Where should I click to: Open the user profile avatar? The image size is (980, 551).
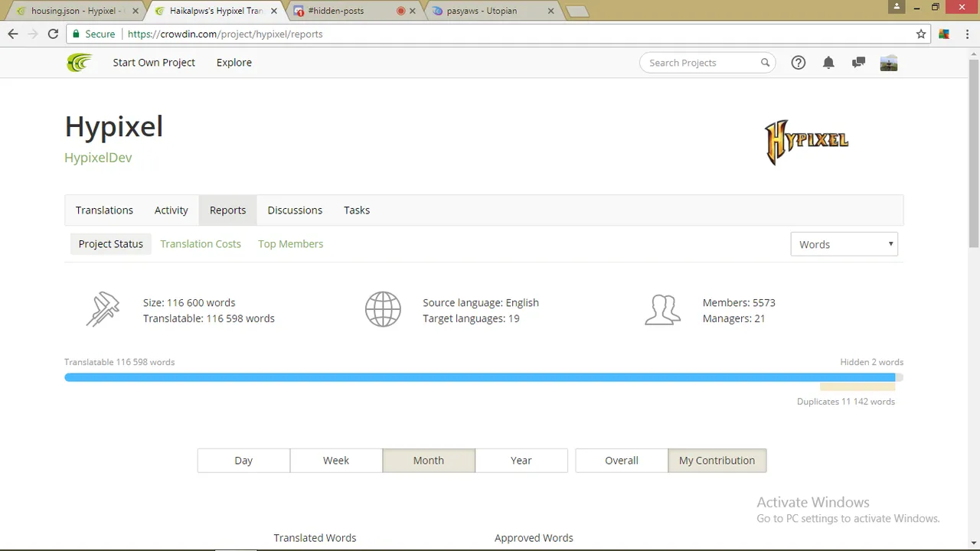[x=889, y=63]
